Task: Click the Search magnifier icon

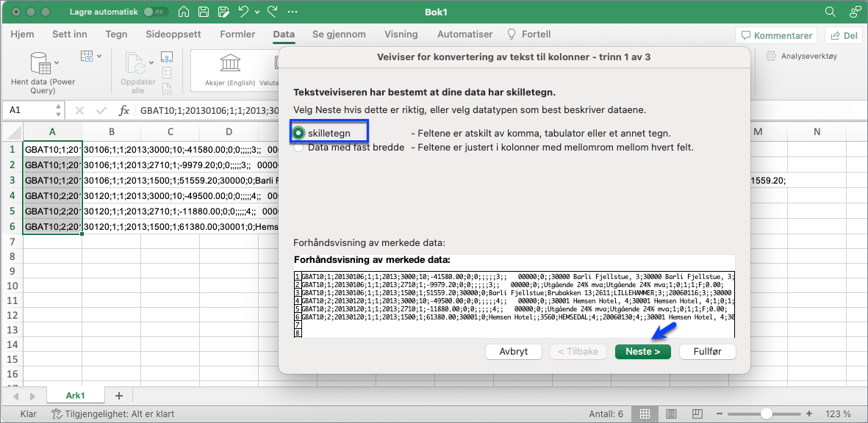Action: click(830, 12)
